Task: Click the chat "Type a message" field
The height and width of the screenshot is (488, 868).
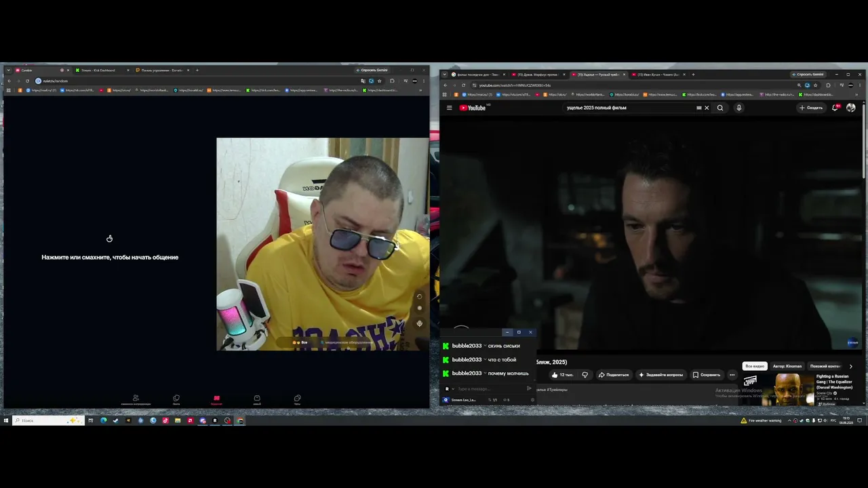Action: [490, 389]
